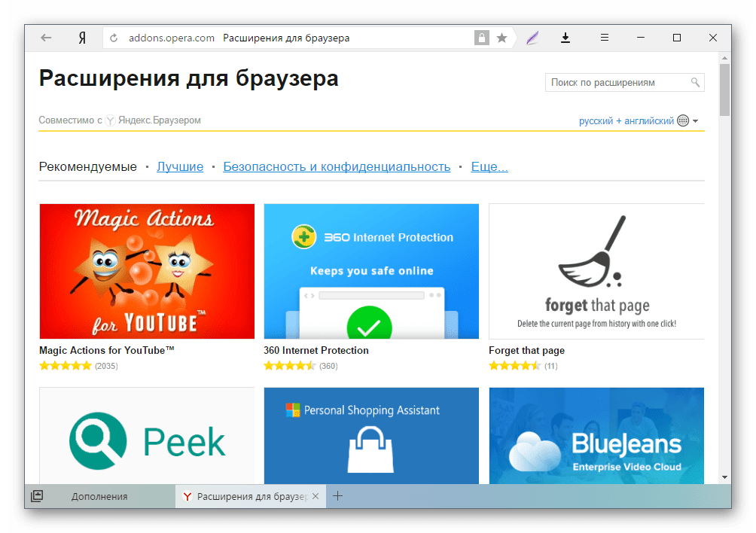756x533 pixels.
Task: Open Безопасность и конфиденциальность category
Action: click(x=337, y=166)
